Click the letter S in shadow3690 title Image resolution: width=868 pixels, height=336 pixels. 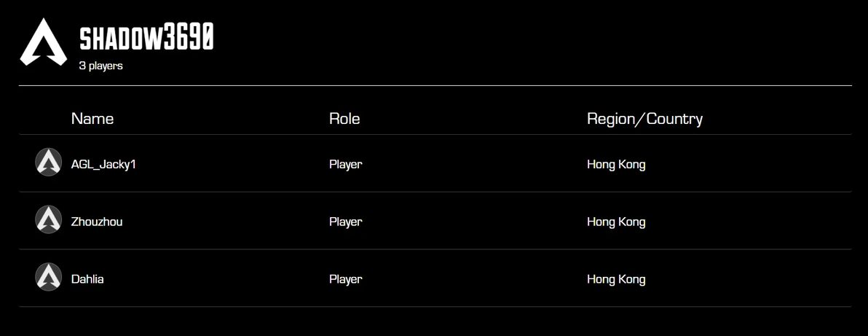pos(86,39)
